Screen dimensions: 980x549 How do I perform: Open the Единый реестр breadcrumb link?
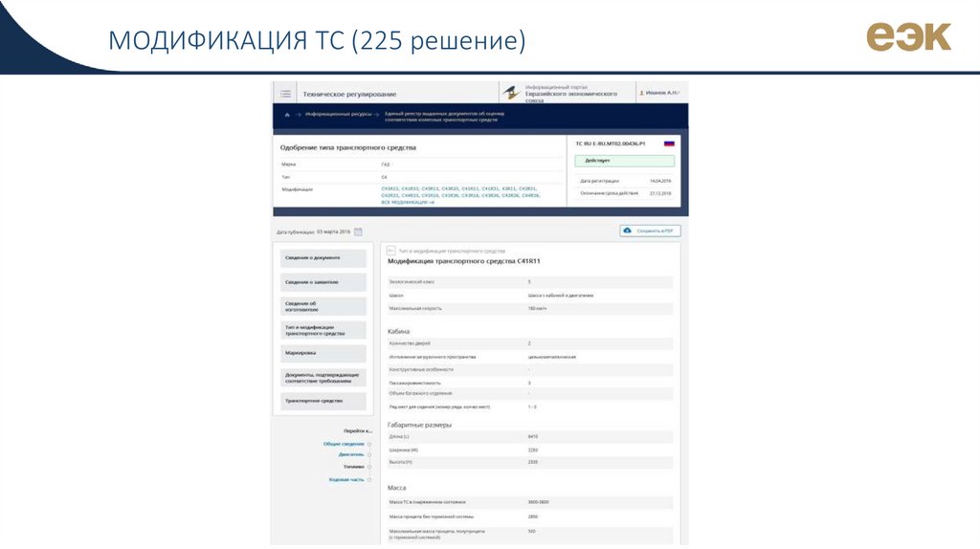click(x=444, y=117)
